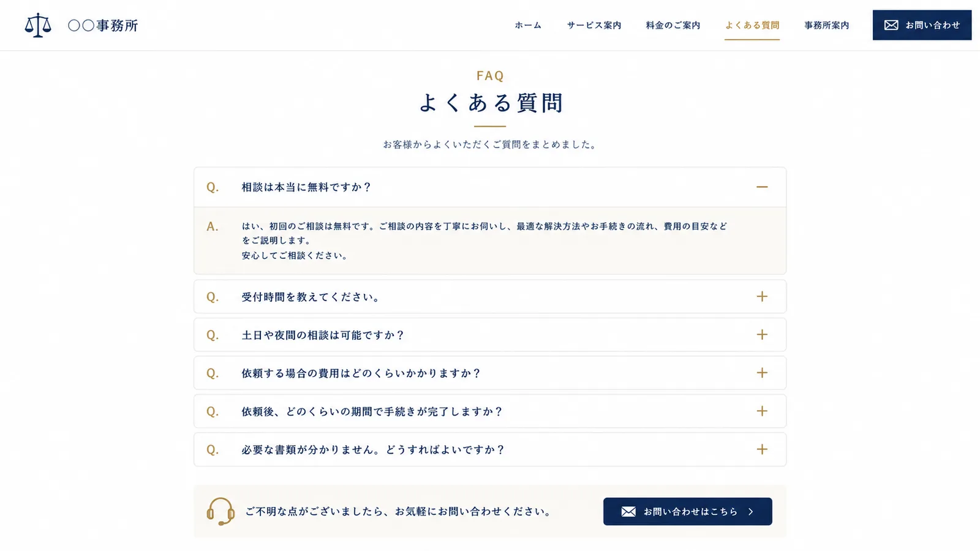Click the A. label of the open answer
This screenshot has width=980, height=551.
213,227
